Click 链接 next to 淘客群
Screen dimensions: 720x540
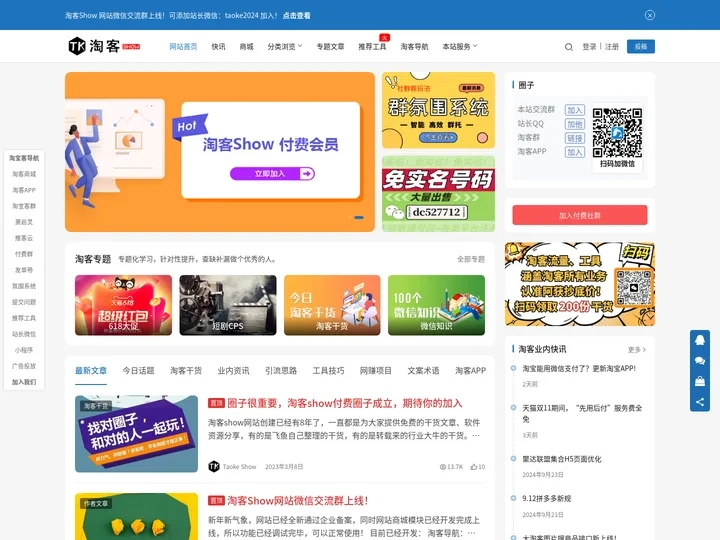574,138
